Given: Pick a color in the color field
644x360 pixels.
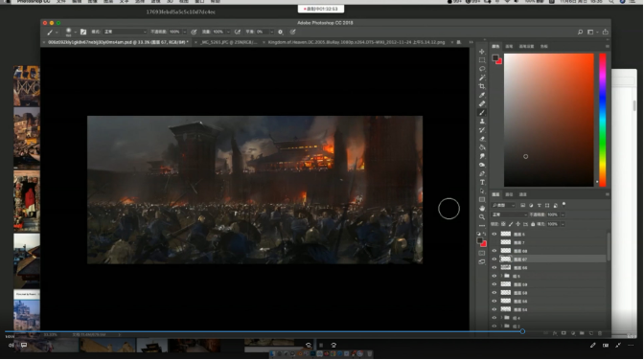Looking at the screenshot, I should 549,120.
